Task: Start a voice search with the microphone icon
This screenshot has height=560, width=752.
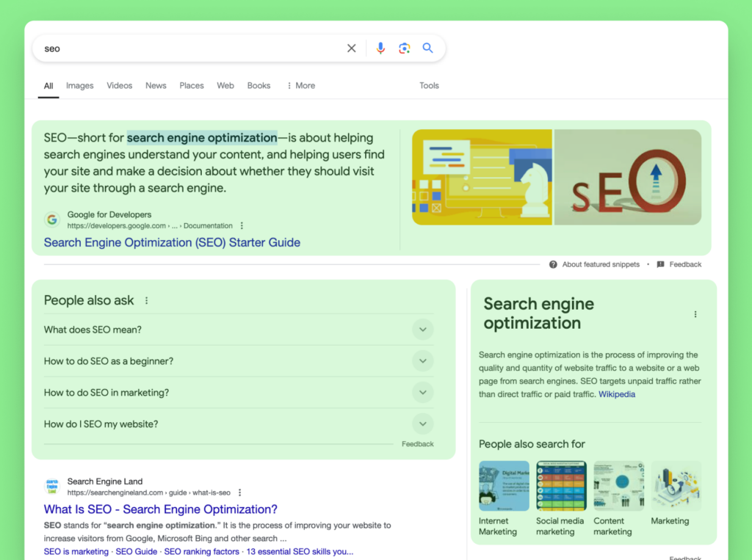Action: (380, 48)
